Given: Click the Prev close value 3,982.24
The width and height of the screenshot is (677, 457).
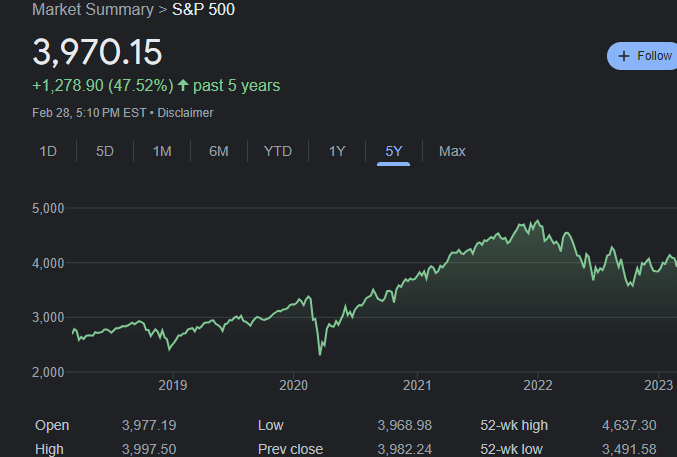Looking at the screenshot, I should (x=405, y=449).
